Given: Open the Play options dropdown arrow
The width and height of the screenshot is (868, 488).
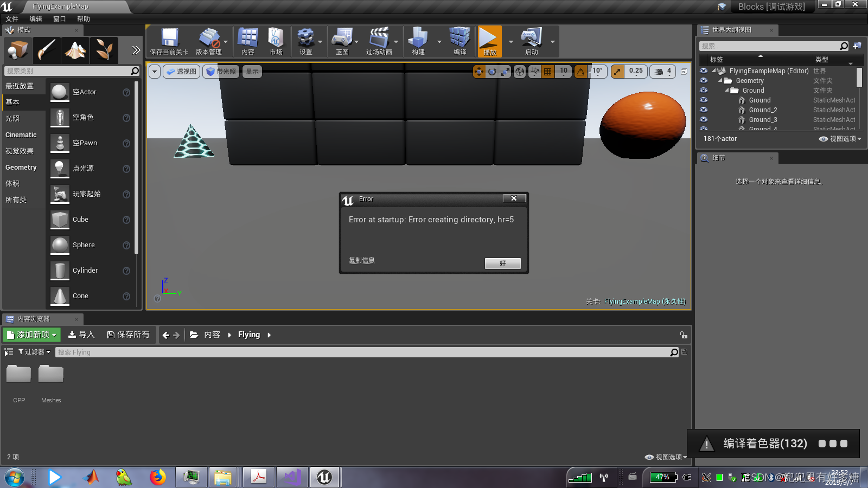Looking at the screenshot, I should [x=510, y=42].
